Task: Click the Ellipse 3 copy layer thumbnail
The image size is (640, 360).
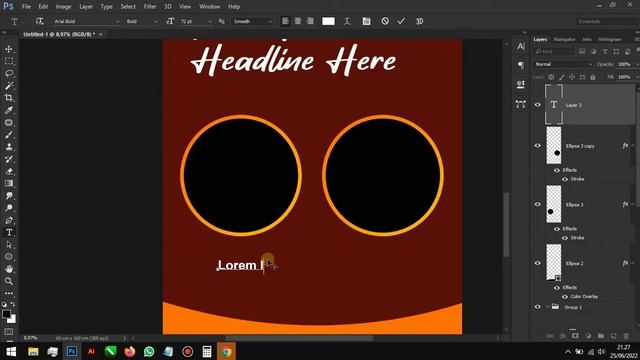Action: pyautogui.click(x=554, y=146)
